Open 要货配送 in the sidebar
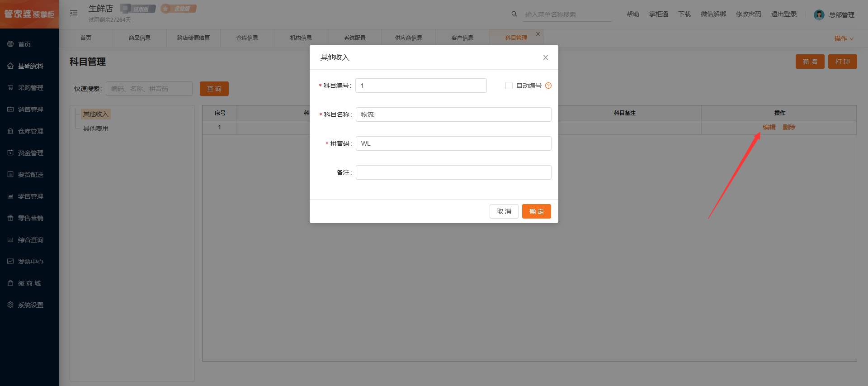The height and width of the screenshot is (386, 868). pyautogui.click(x=29, y=174)
